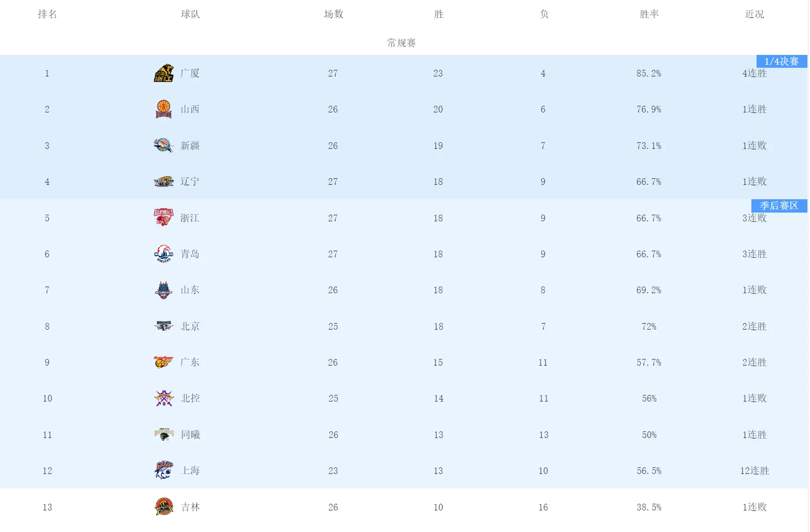Click the 吉林 team logo icon
810x532 pixels.
[x=163, y=507]
